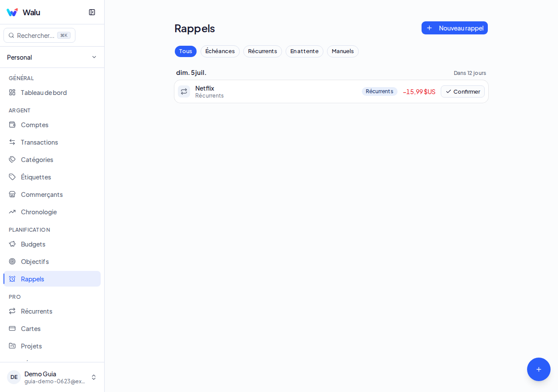Click the floating blue plus button
The height and width of the screenshot is (392, 558).
pyautogui.click(x=539, y=369)
